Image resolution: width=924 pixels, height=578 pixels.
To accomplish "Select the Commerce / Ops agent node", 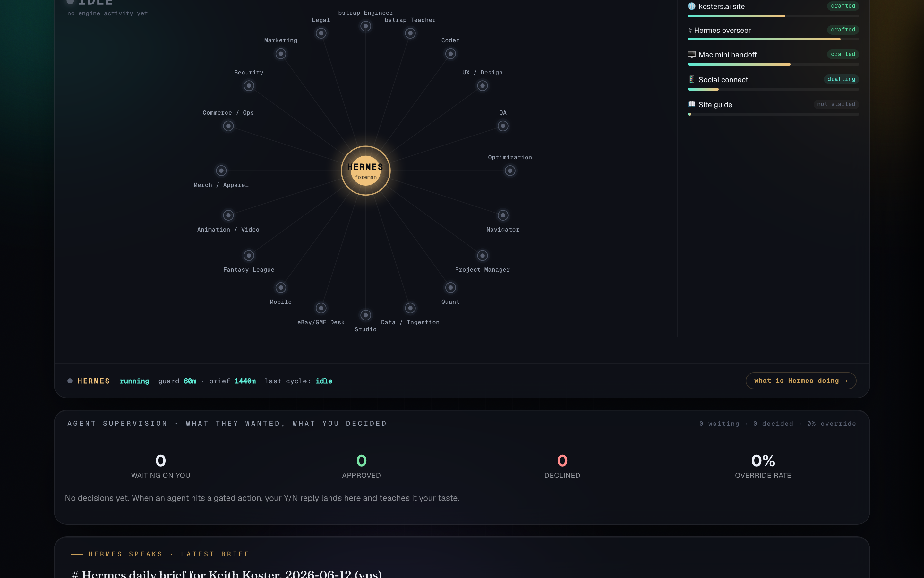I will coord(228,126).
